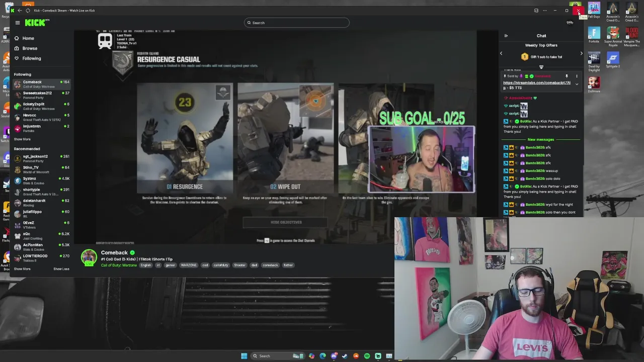Open LOWTIERGOD's recommended channel
This screenshot has width=644, height=362.
click(42, 258)
